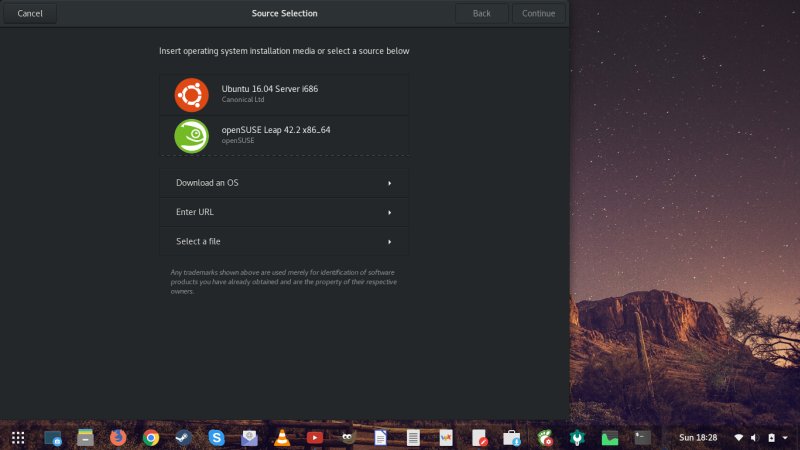Screen dimensions: 800x450
Task: Select Ubuntu 16.04 Server i686 source
Action: coord(284,95)
